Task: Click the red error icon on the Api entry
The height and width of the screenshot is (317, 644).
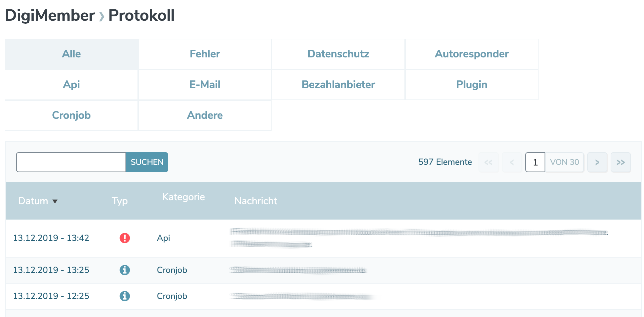Action: point(125,238)
